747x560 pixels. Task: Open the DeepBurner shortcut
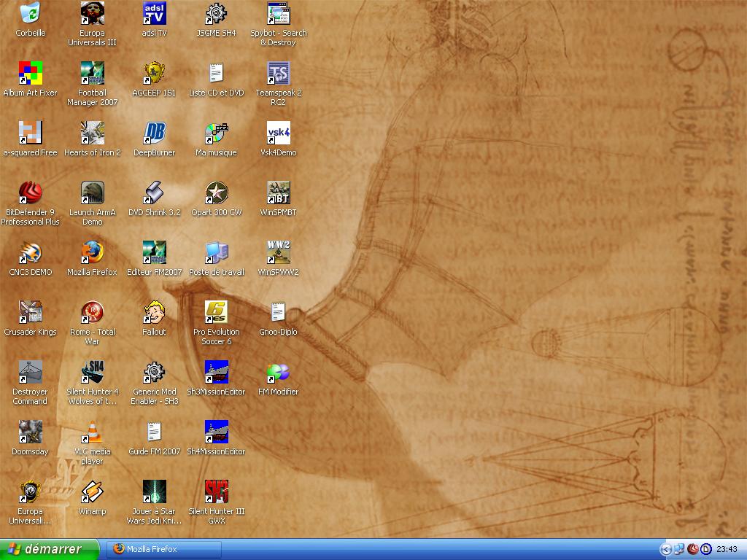tap(155, 133)
